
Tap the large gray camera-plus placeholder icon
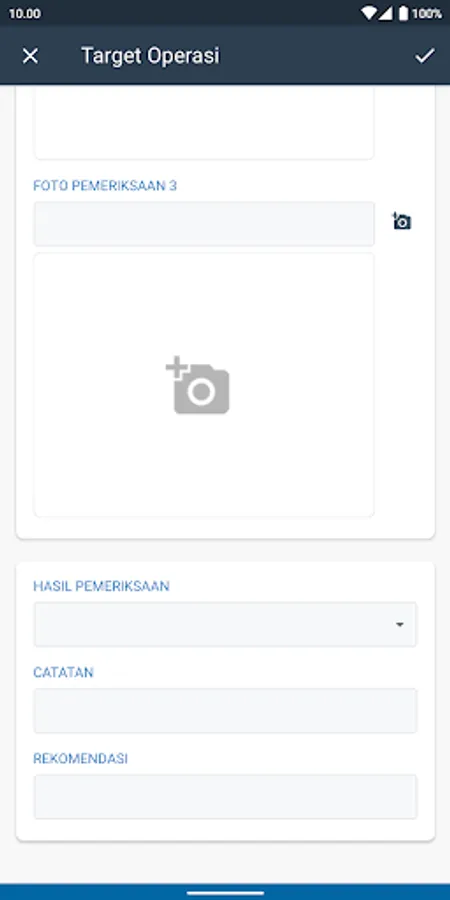[198, 385]
